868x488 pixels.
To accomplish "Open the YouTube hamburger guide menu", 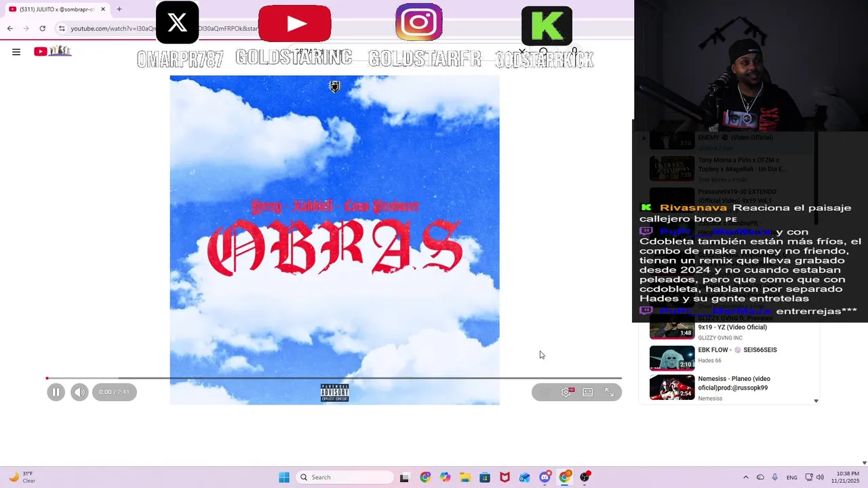I will coord(16,52).
